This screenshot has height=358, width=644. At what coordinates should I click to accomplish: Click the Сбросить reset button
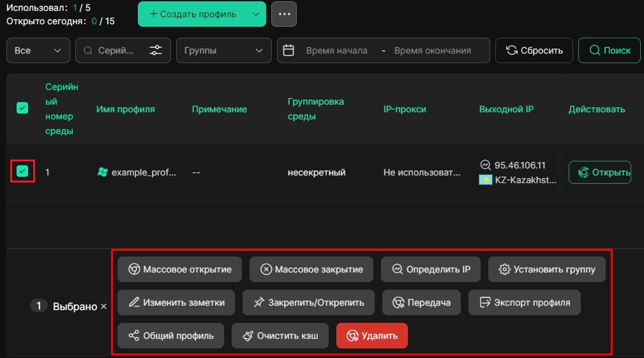tap(534, 50)
